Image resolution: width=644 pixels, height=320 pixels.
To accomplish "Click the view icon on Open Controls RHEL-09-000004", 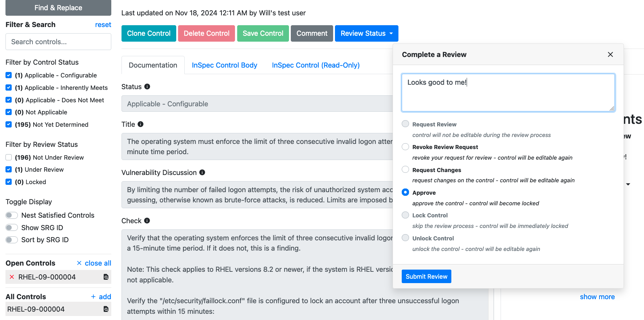I will [x=106, y=277].
